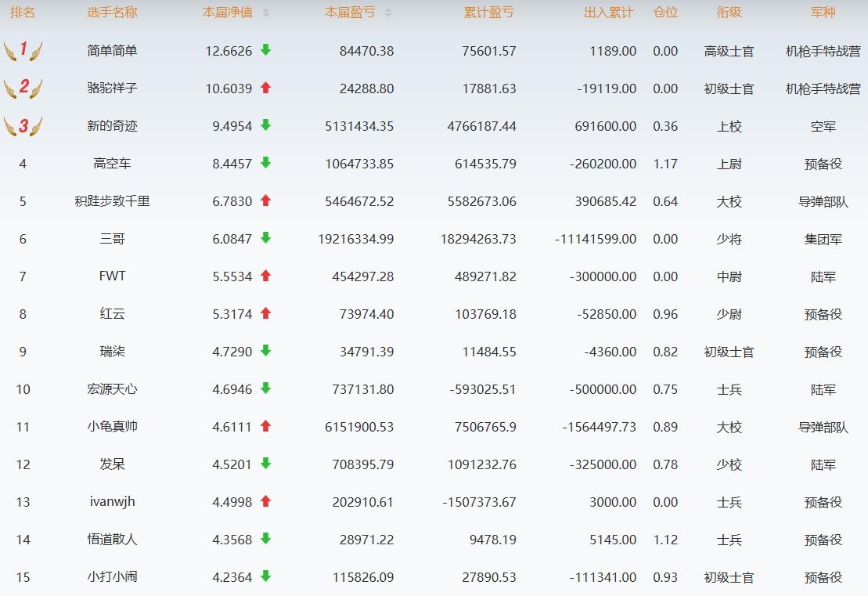Click the 累计盈亏 column header
868x596 pixels.
[x=489, y=13]
